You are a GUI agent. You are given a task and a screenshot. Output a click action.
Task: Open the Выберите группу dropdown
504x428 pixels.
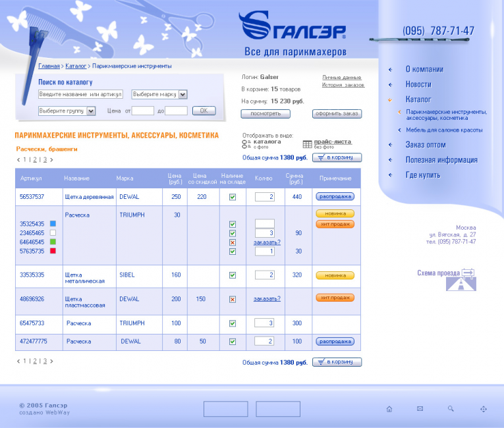point(67,111)
